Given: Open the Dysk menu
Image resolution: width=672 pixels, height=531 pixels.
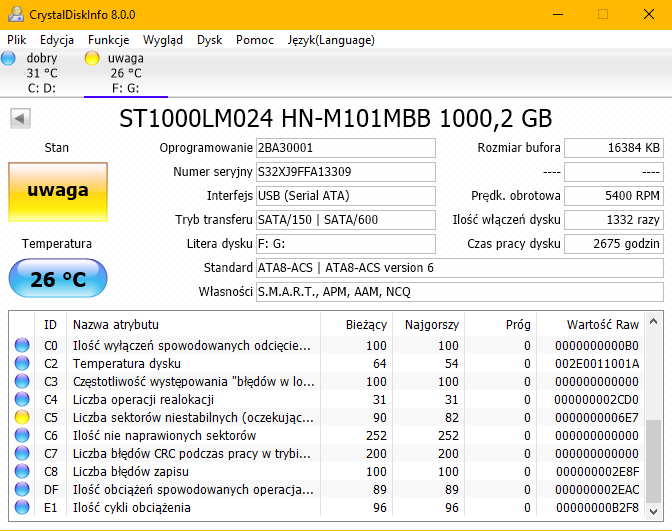Looking at the screenshot, I should pos(210,40).
